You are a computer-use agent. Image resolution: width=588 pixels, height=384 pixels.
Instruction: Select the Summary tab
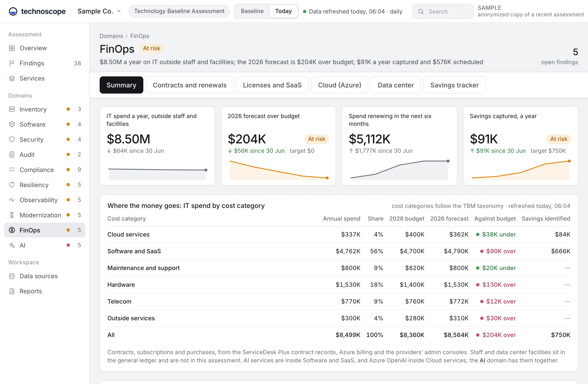[121, 85]
